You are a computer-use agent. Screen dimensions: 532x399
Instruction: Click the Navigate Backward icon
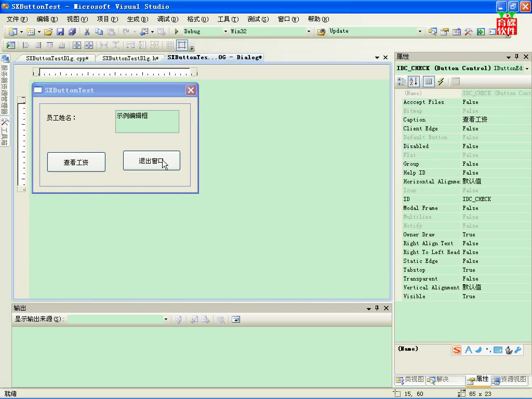(x=144, y=32)
